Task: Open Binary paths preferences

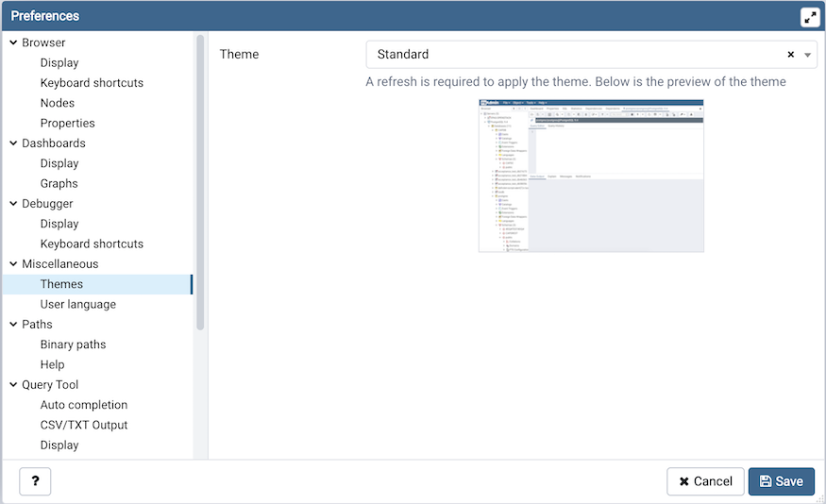Action: click(73, 344)
